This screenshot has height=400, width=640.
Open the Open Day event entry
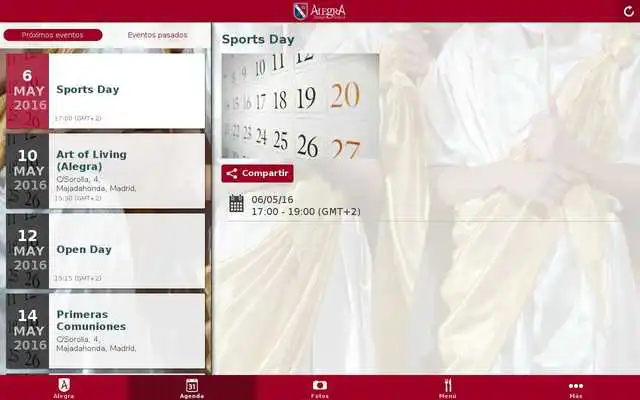point(126,250)
